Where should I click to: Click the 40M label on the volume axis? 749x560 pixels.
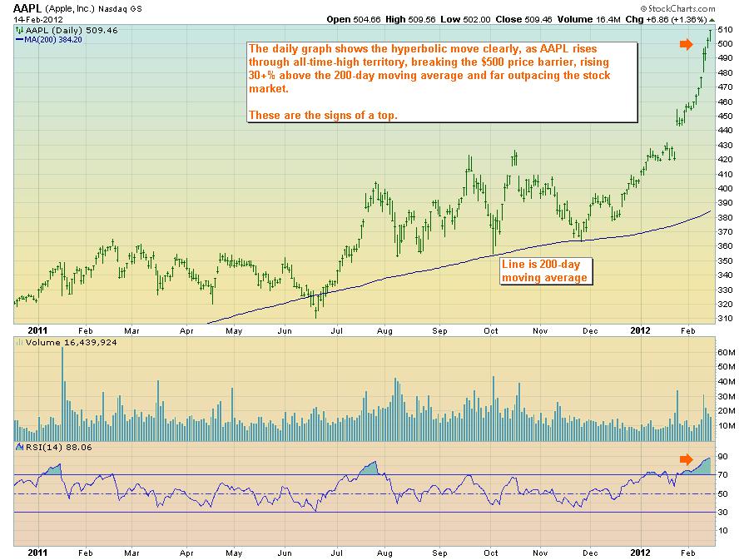tap(727, 381)
